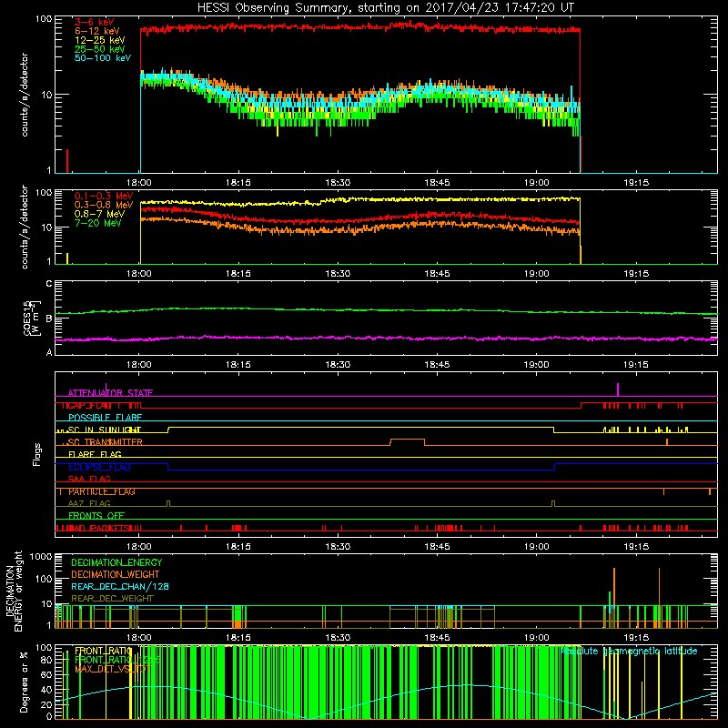Click the vertical Flags axis title

[37, 454]
